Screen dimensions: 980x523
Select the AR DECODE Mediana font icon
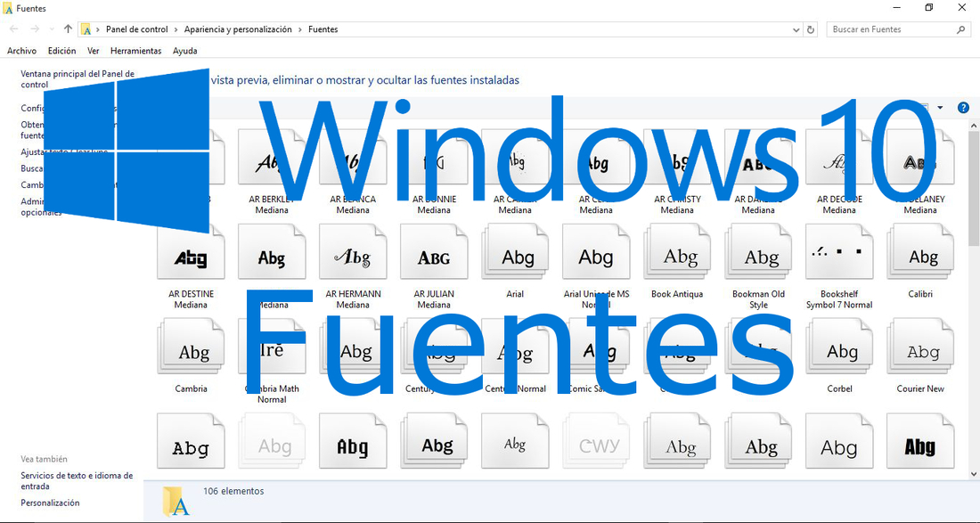(x=839, y=158)
